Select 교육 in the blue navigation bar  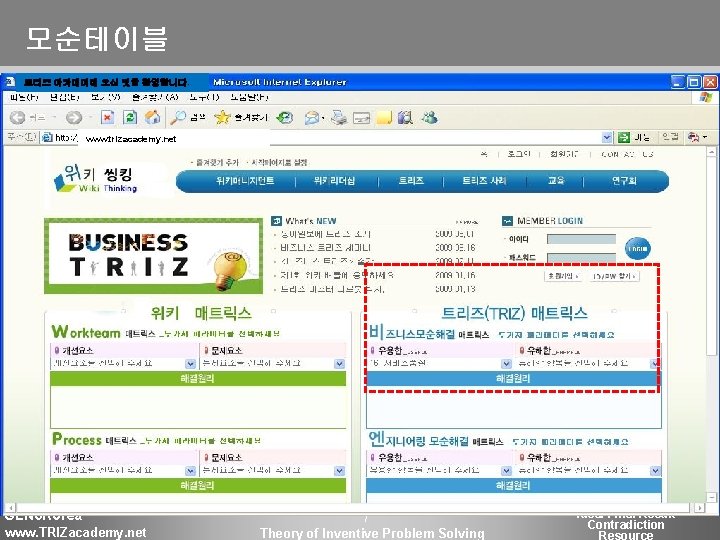(x=556, y=181)
